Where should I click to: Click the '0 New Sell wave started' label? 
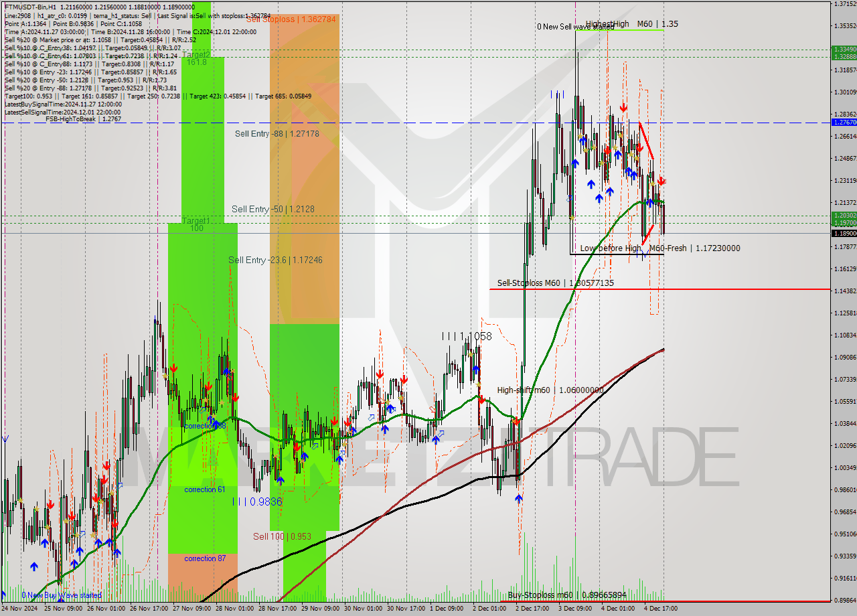(x=575, y=27)
